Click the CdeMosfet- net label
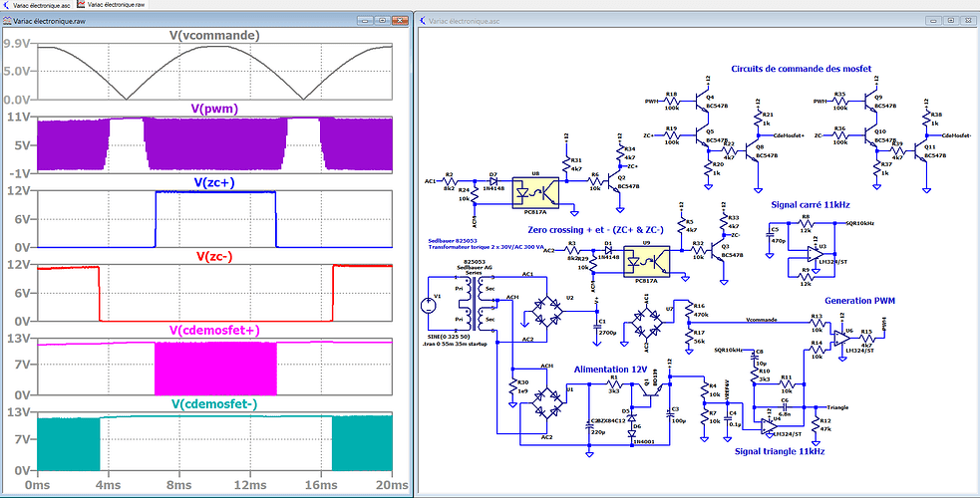Screen dimensions: 980x498 (x=956, y=134)
